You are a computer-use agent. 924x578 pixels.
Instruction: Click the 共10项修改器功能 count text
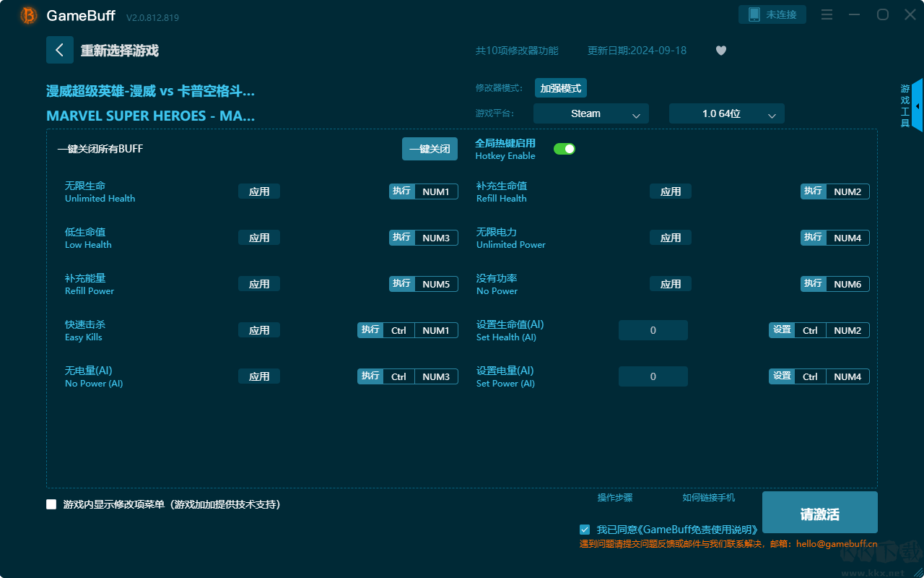517,51
